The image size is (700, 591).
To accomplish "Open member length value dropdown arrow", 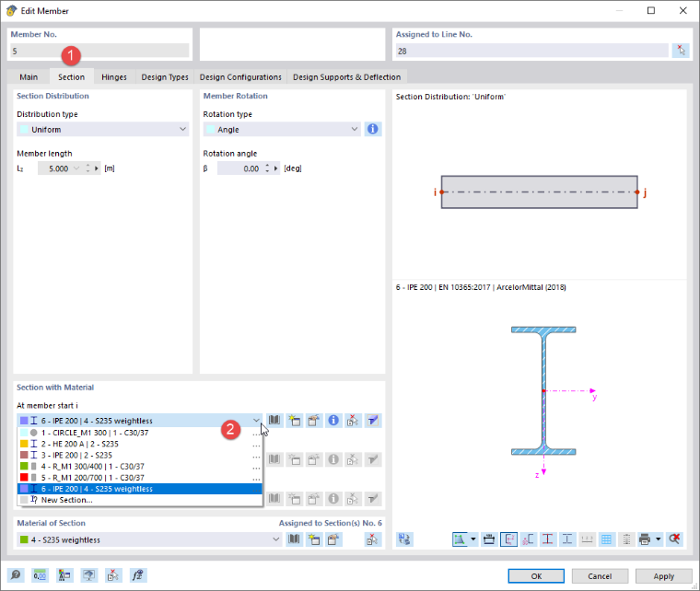I will (x=76, y=168).
